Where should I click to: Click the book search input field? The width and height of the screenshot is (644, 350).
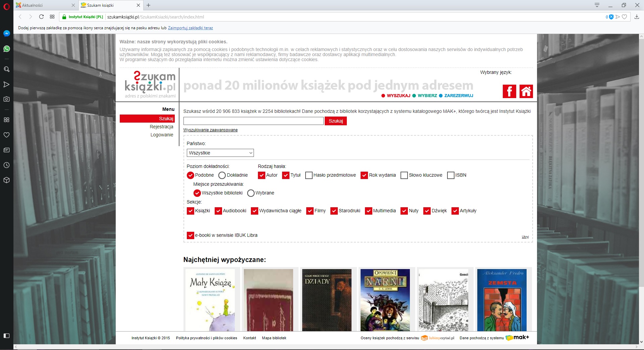[x=254, y=121]
